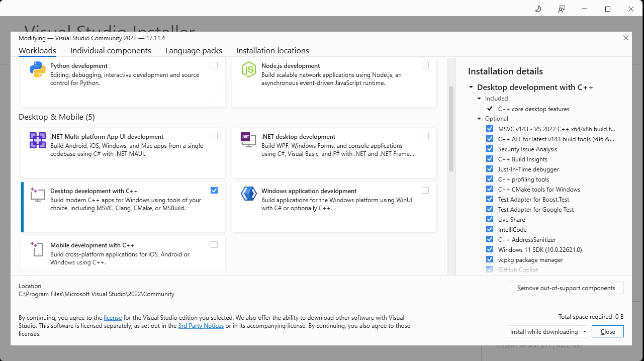Check the Node.js development workload

pyautogui.click(x=425, y=65)
